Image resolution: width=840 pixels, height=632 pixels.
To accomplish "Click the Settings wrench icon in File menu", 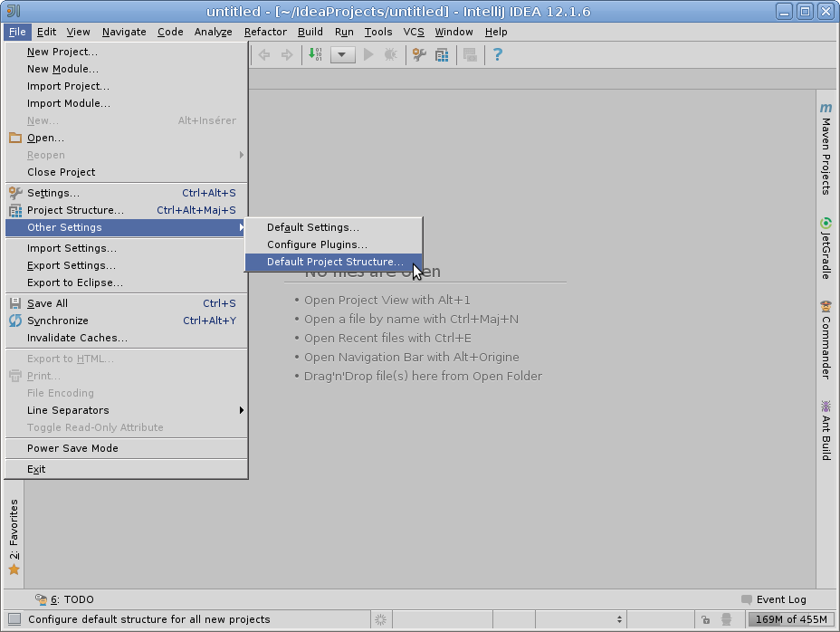I will (x=15, y=193).
